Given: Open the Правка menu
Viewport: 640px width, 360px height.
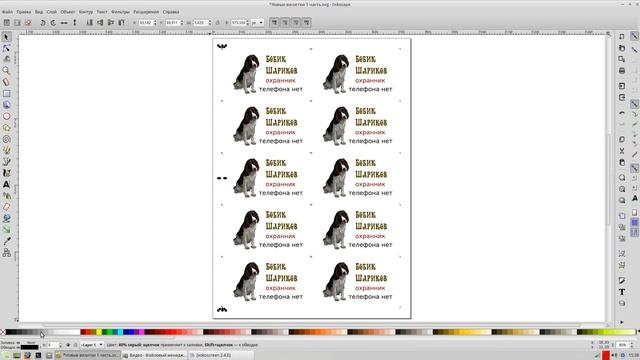Looking at the screenshot, I should [x=24, y=12].
